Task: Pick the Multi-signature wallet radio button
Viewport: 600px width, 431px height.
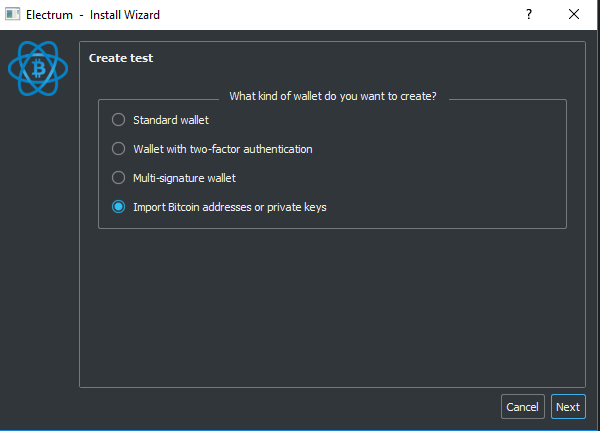Action: [119, 178]
